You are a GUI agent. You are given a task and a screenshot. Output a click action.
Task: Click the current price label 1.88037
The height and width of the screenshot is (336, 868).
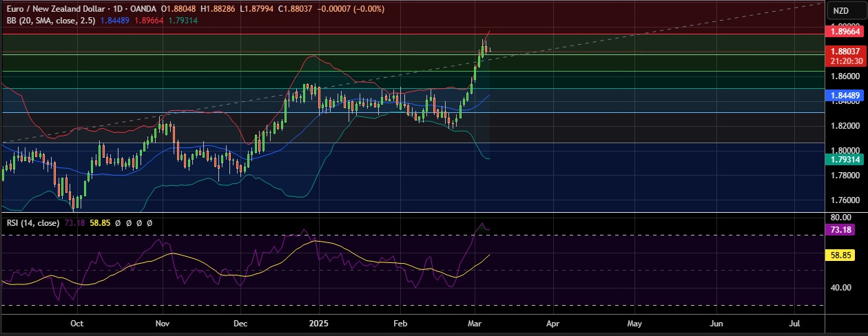tap(845, 51)
